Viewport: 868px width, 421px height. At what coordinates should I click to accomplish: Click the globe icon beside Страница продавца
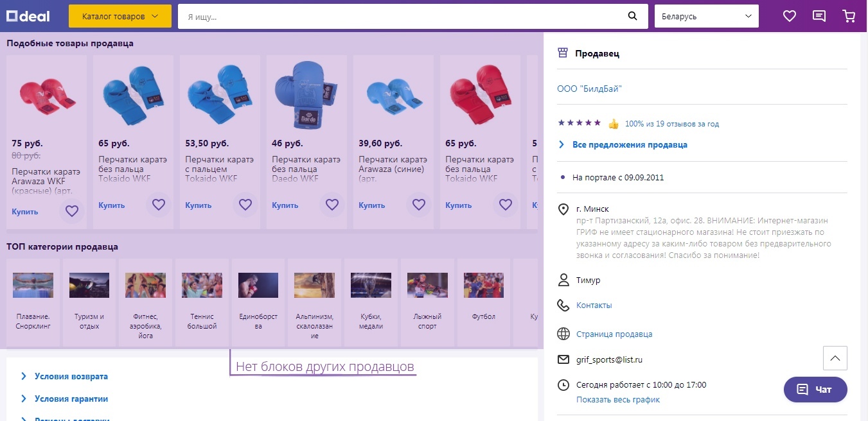(563, 334)
